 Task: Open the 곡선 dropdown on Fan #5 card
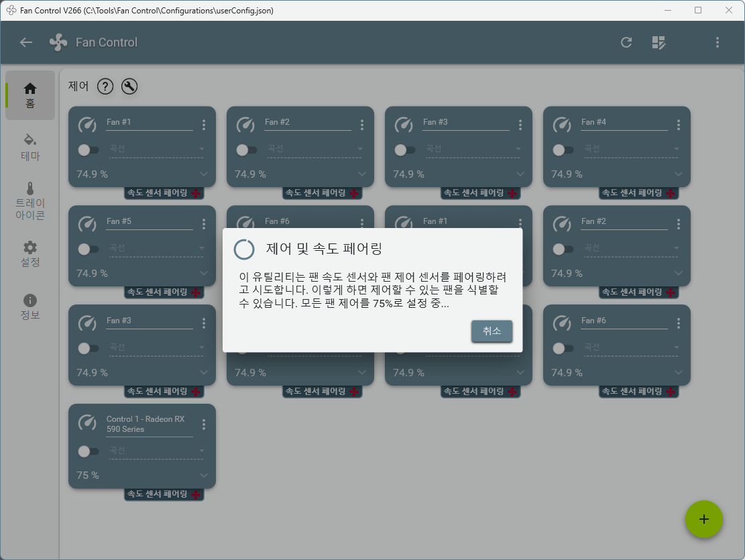156,248
